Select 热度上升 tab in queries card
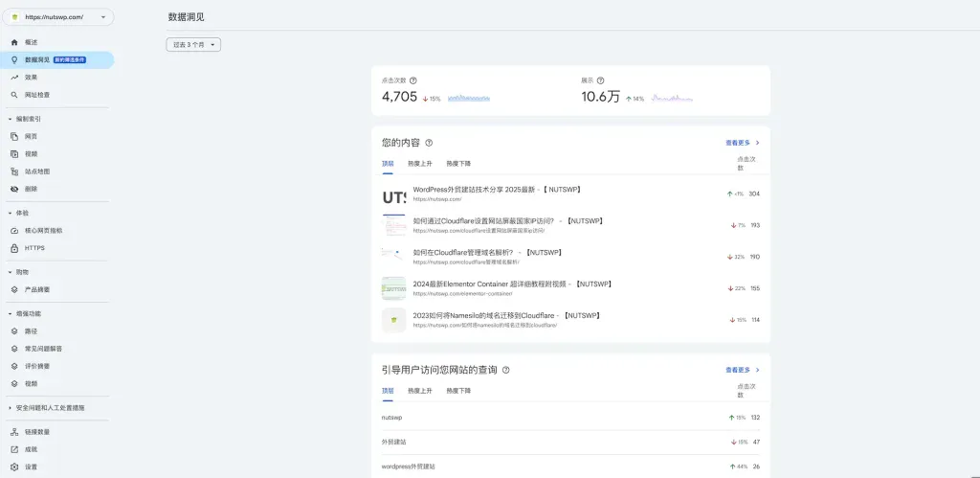980x478 pixels. pyautogui.click(x=420, y=391)
